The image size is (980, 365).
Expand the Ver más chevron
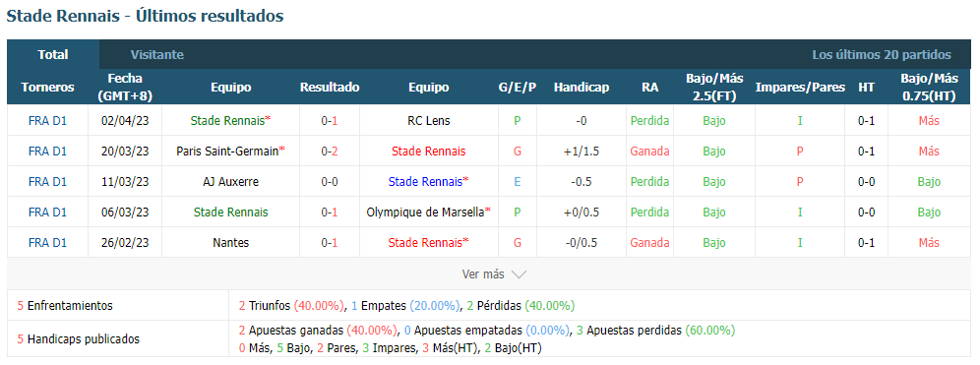(x=519, y=274)
